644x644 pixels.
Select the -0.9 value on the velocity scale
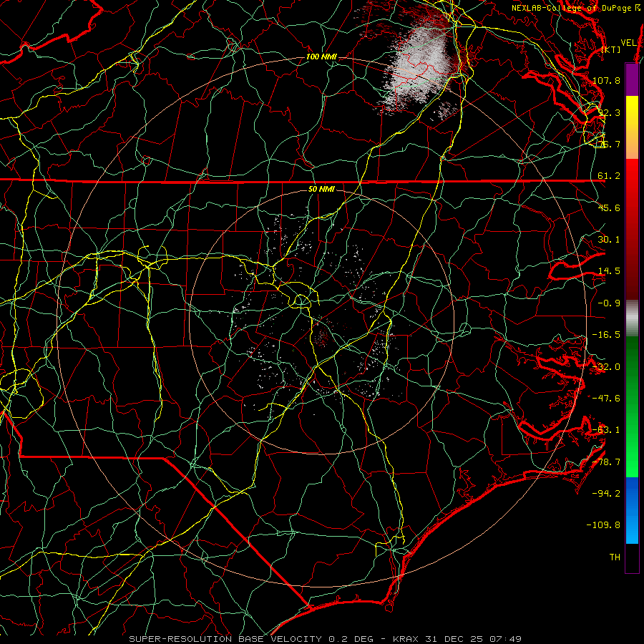click(609, 303)
